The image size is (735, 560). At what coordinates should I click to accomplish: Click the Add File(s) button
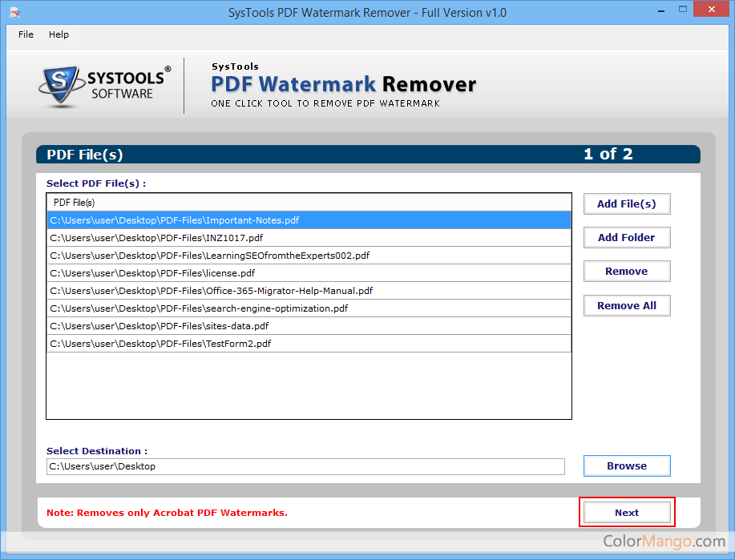pyautogui.click(x=626, y=203)
